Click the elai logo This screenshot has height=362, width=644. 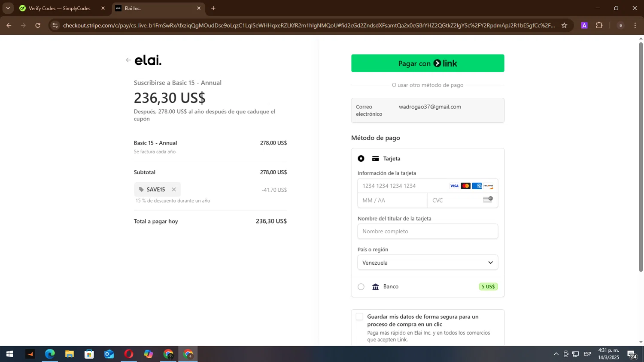pyautogui.click(x=148, y=60)
